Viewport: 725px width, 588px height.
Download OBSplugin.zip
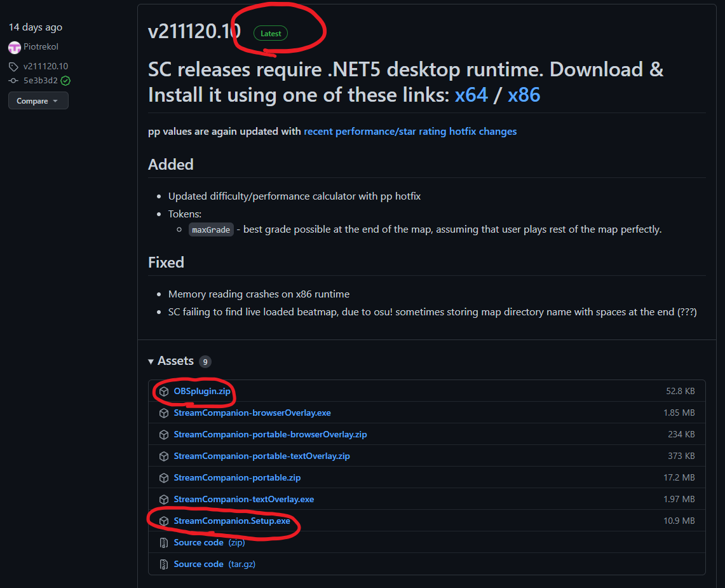[x=202, y=392]
